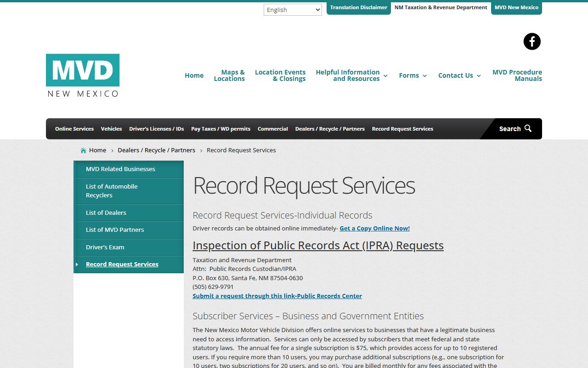Screen dimensions: 588x368
Task: Open MVD Related Businesses sidebar item
Action: 129,169
